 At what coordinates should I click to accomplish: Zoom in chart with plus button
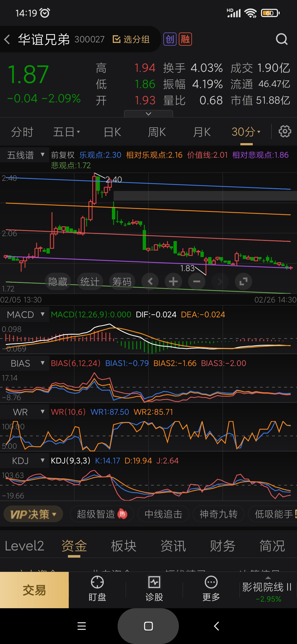[x=173, y=282]
